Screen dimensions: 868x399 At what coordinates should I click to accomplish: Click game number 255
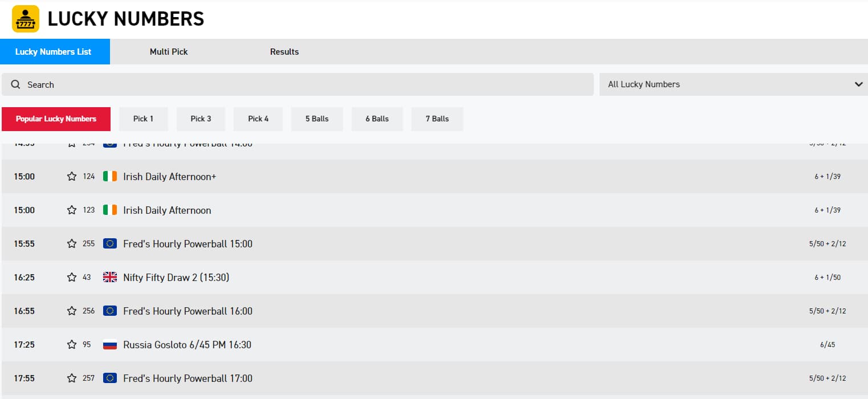tap(88, 244)
